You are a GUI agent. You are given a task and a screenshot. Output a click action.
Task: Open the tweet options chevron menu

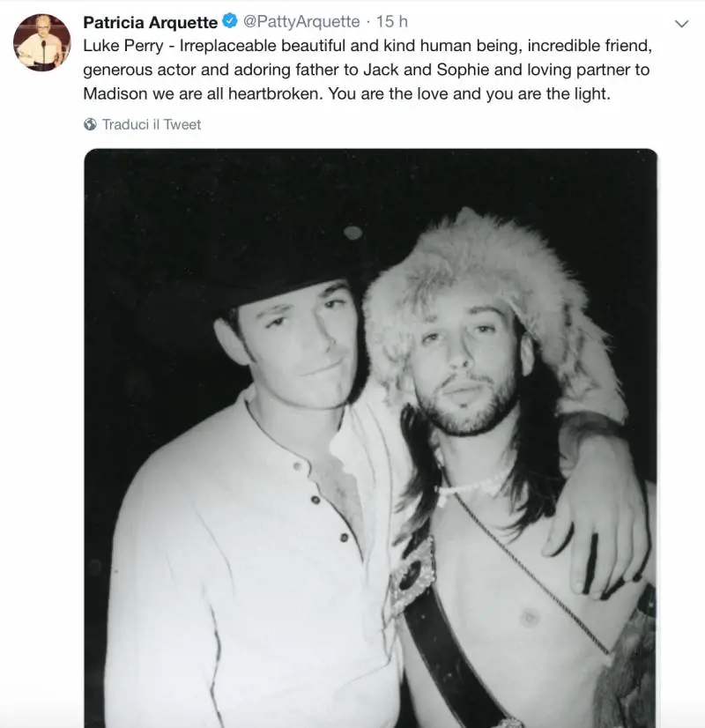pyautogui.click(x=681, y=23)
